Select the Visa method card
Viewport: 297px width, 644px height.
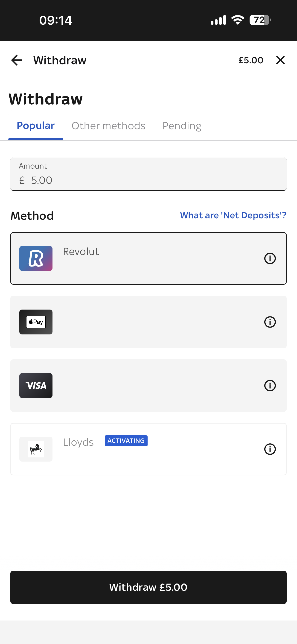[148, 386]
